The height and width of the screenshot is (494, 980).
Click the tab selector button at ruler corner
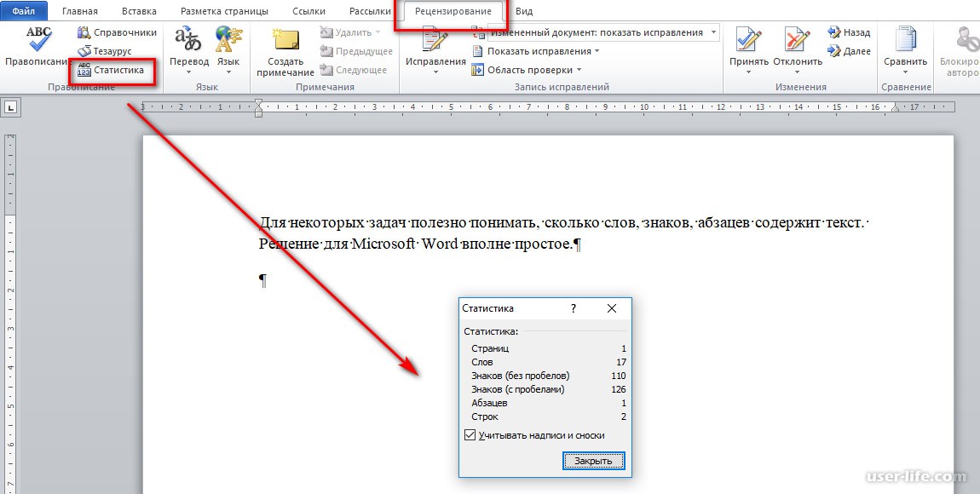10,107
